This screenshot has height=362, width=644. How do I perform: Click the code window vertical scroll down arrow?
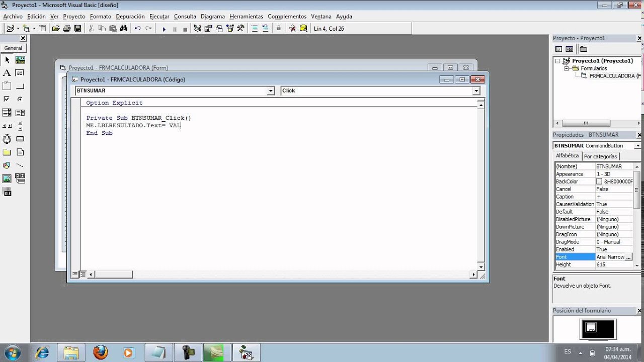481,267
